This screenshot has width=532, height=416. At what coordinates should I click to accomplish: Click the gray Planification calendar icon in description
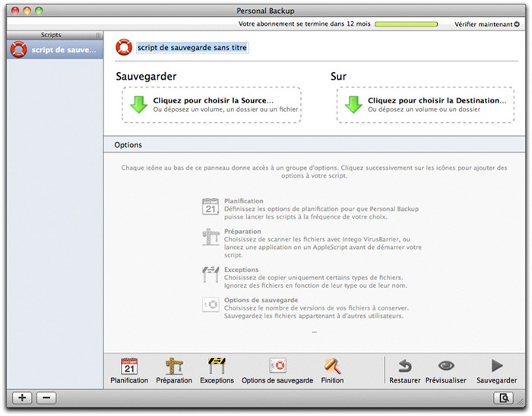pyautogui.click(x=211, y=206)
